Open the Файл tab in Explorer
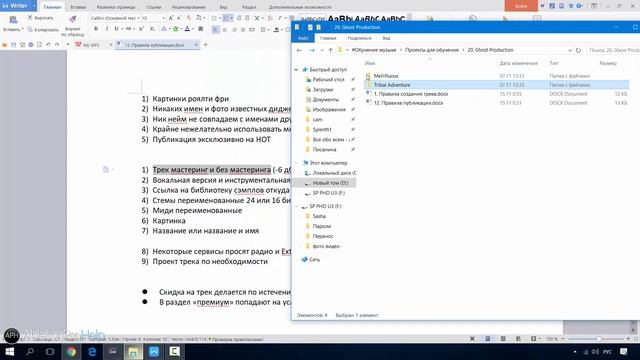The width and height of the screenshot is (640, 360). pos(303,38)
